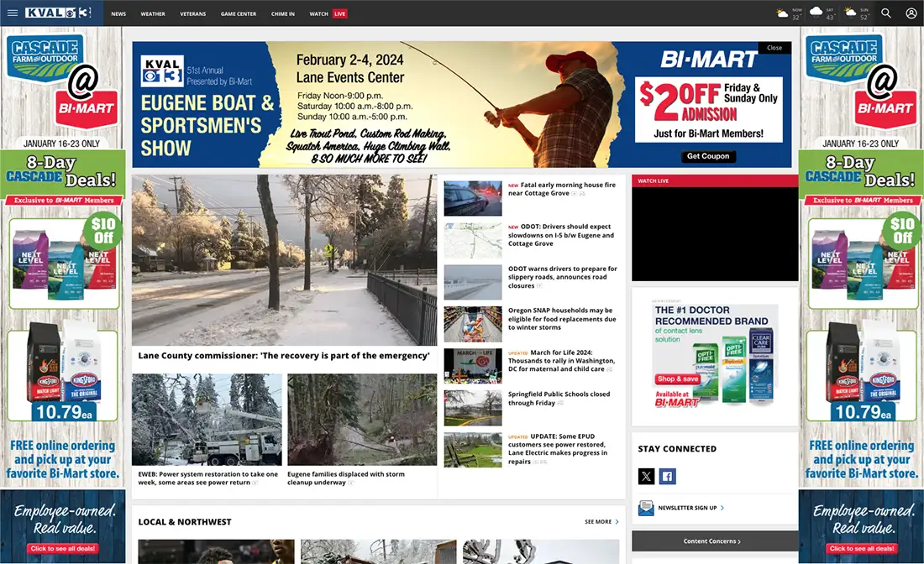
Task: Open the Weather menu item
Action: [x=153, y=13]
